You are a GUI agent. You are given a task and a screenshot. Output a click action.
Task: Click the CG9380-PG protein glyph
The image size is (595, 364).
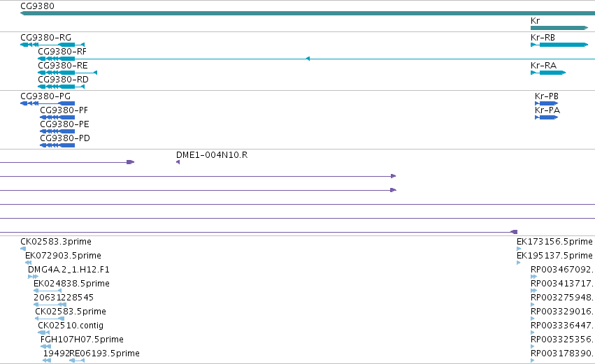tap(48, 103)
